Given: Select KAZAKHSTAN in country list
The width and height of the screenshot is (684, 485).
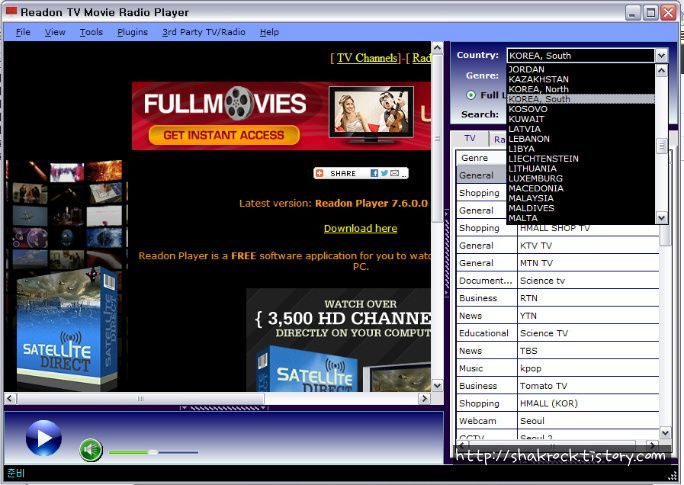Looking at the screenshot, I should (581, 79).
